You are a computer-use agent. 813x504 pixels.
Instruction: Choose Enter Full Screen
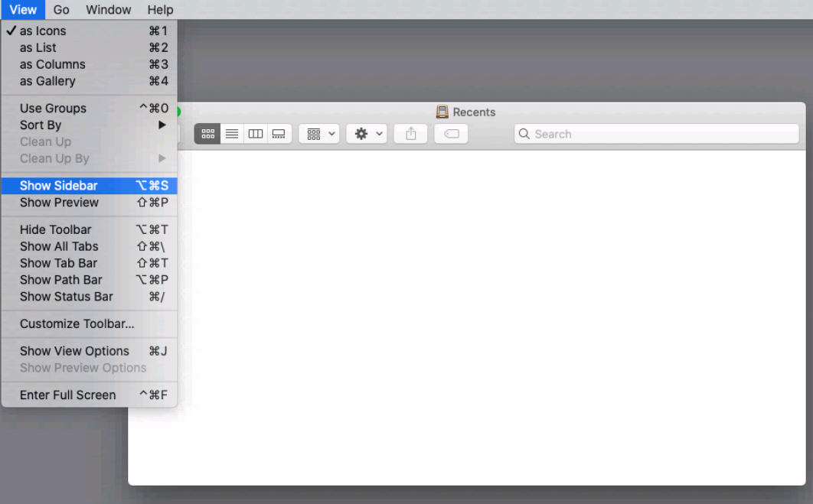click(x=89, y=395)
